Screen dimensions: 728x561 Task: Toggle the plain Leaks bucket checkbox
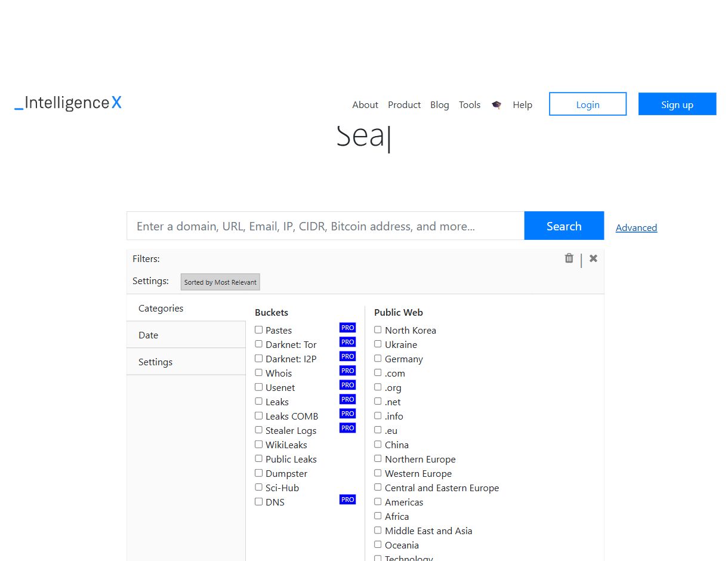point(259,401)
